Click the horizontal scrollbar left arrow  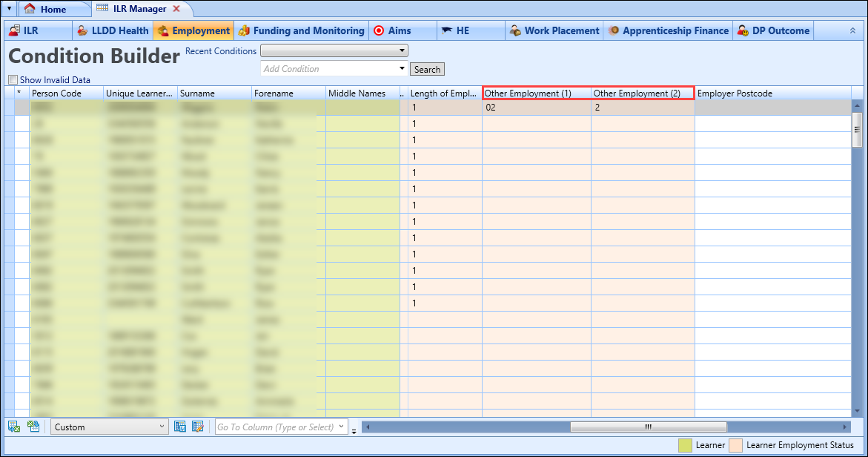tap(367, 427)
